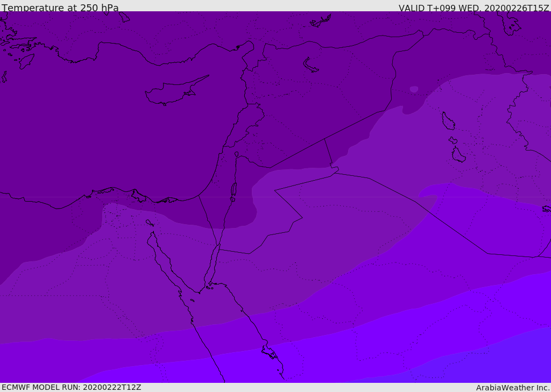This screenshot has width=551, height=392.
Task: Click the island of Cyprus on map
Action: coord(176,91)
